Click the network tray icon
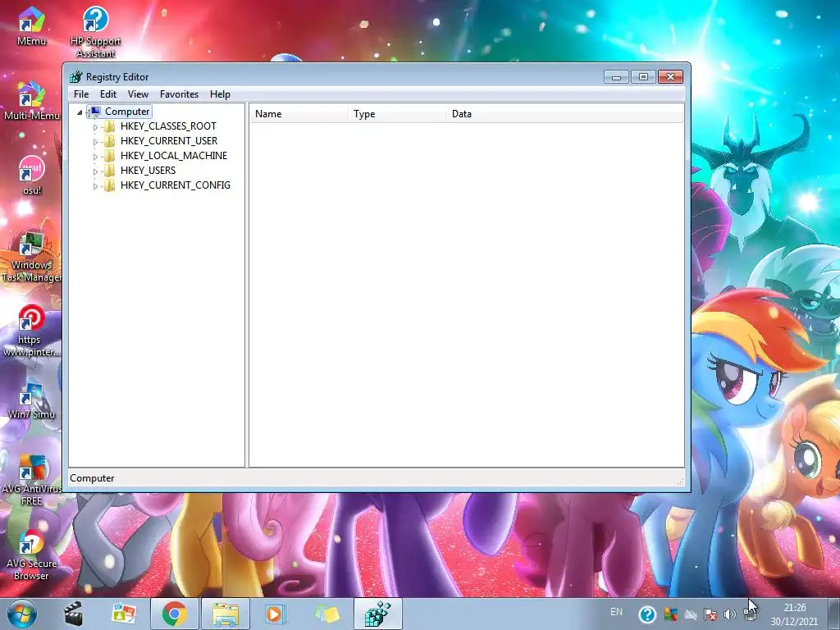The width and height of the screenshot is (840, 630). coord(750,614)
